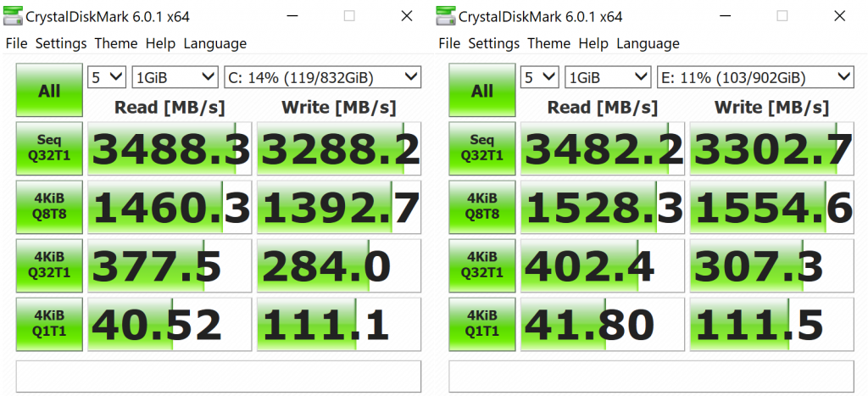Start 4KiB Q8T8 test in left window
Screen dimensions: 868x396
tap(49, 207)
